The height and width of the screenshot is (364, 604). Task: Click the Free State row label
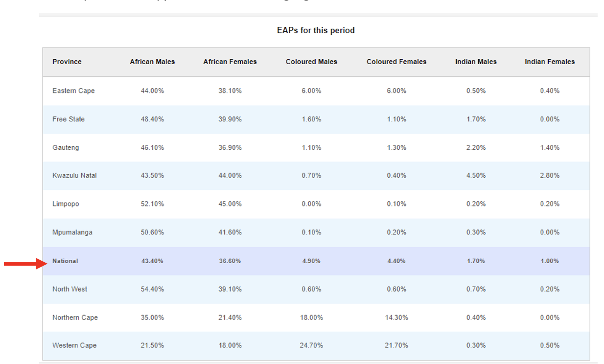coord(69,119)
